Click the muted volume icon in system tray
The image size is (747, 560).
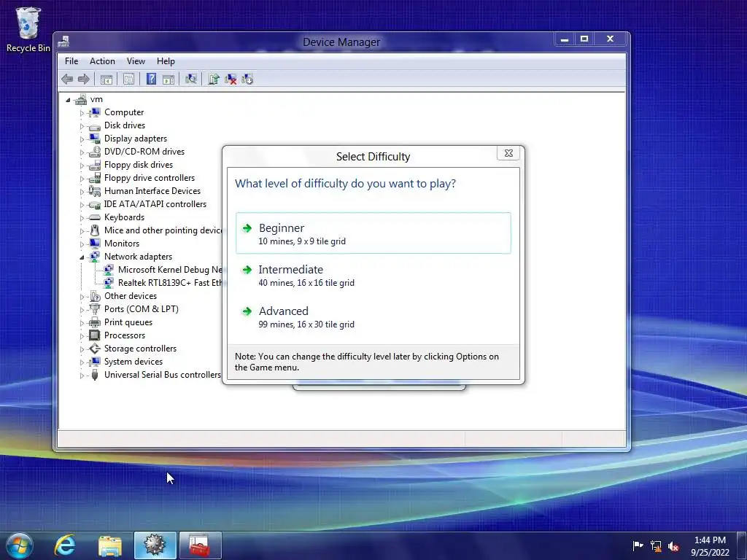click(673, 545)
